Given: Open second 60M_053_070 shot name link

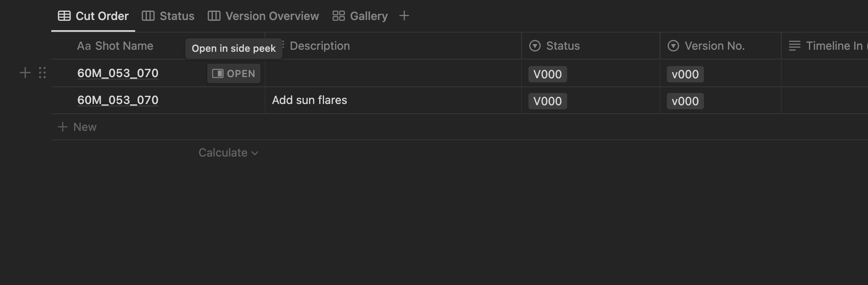Looking at the screenshot, I should pyautogui.click(x=118, y=100).
